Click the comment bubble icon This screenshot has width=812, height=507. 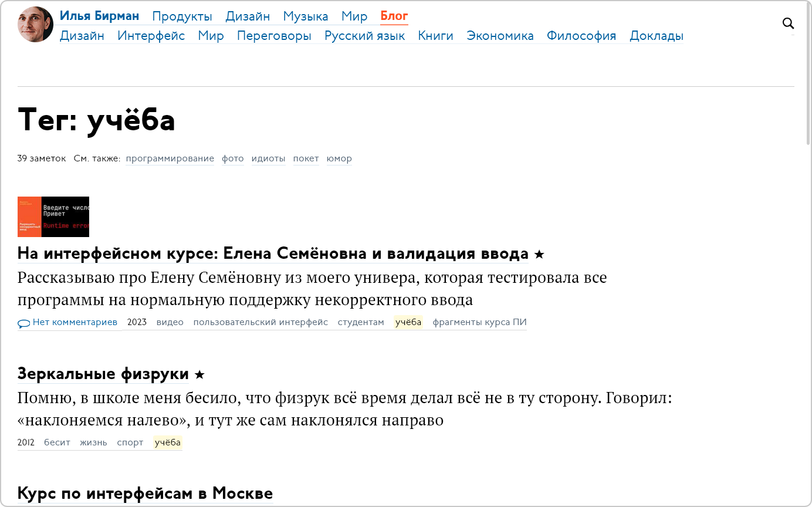(x=23, y=323)
